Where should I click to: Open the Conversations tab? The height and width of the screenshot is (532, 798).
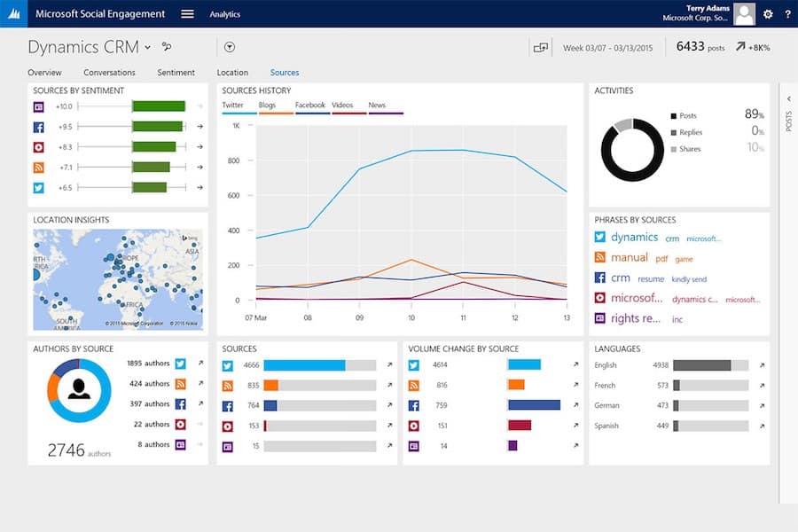pyautogui.click(x=109, y=73)
